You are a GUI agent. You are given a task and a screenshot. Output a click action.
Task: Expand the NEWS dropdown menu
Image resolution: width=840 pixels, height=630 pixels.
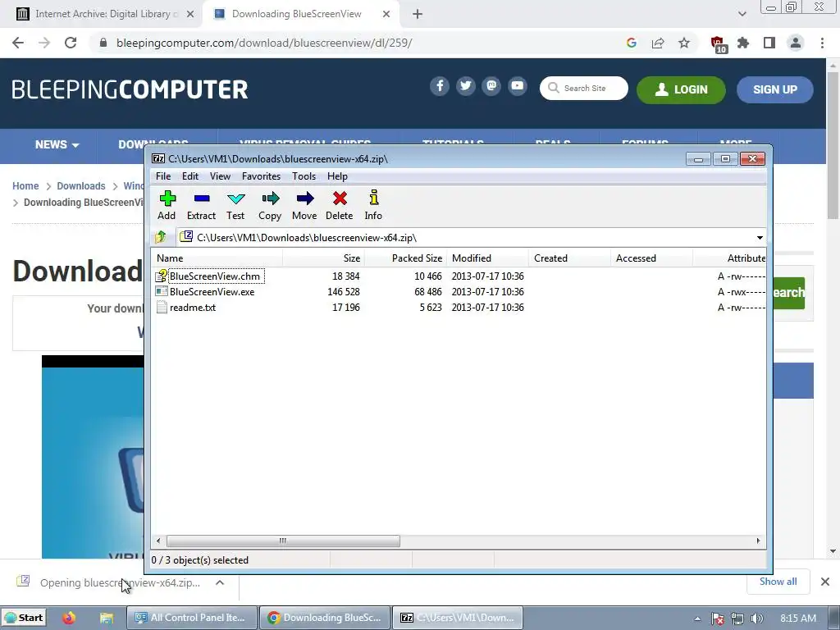[x=57, y=144]
